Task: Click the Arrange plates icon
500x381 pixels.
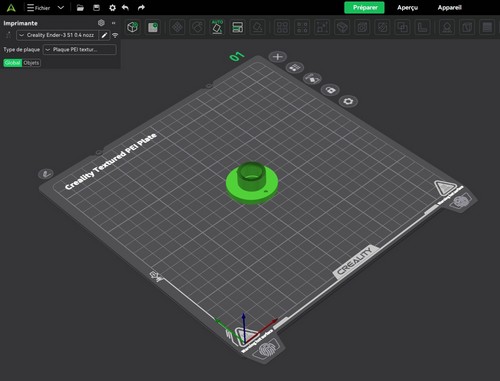Action: click(237, 27)
